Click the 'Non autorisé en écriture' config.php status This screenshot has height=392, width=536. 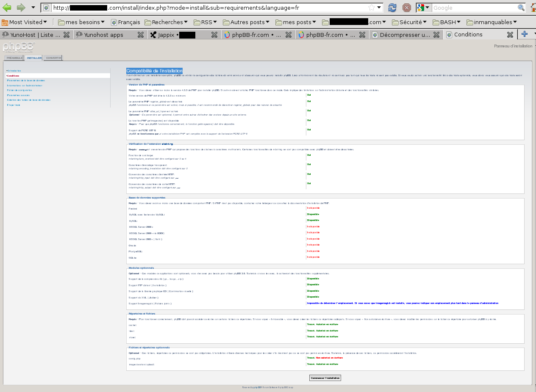click(329, 358)
